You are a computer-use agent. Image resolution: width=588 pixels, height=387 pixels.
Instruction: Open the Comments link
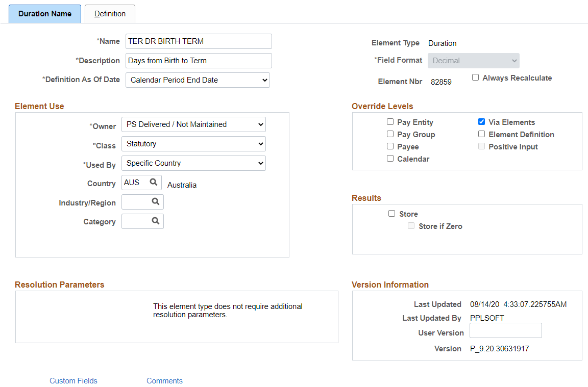[165, 381]
